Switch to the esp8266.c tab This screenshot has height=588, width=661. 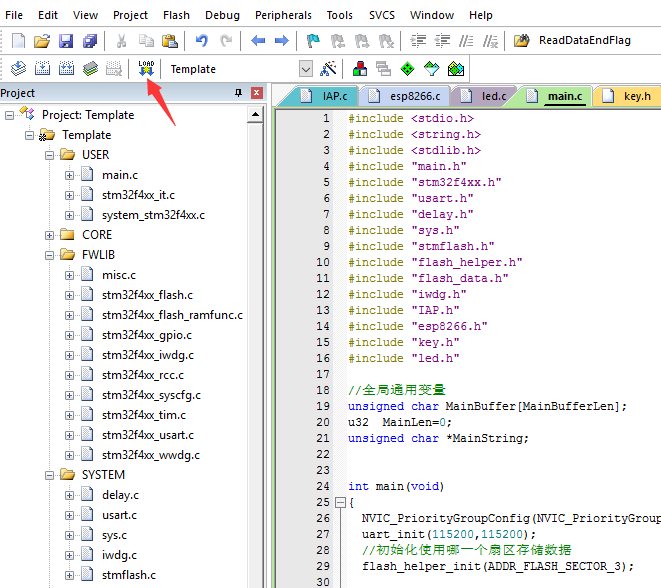click(415, 97)
